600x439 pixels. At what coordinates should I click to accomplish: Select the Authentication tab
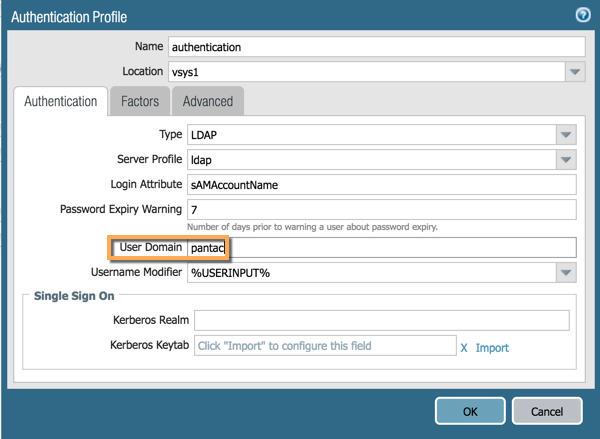(x=60, y=101)
